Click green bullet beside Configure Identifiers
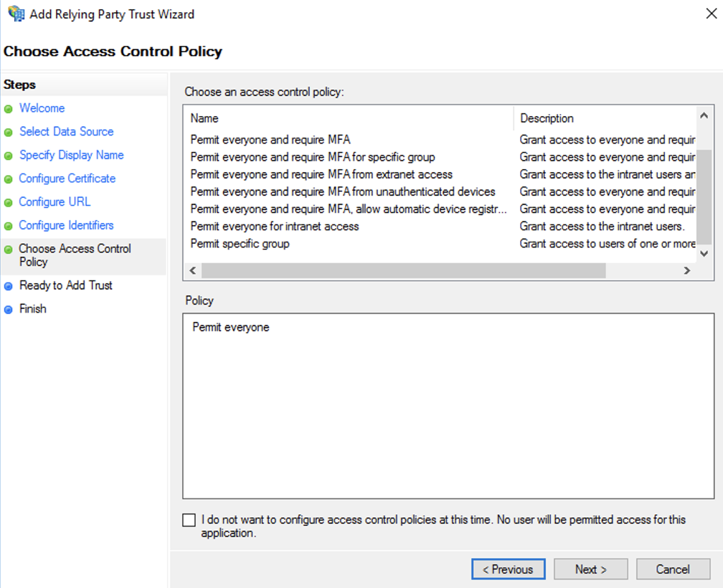This screenshot has height=588, width=723. coord(9,227)
